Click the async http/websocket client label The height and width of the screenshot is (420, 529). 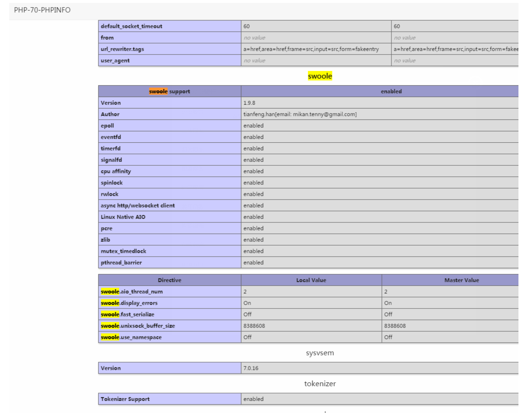tap(138, 206)
